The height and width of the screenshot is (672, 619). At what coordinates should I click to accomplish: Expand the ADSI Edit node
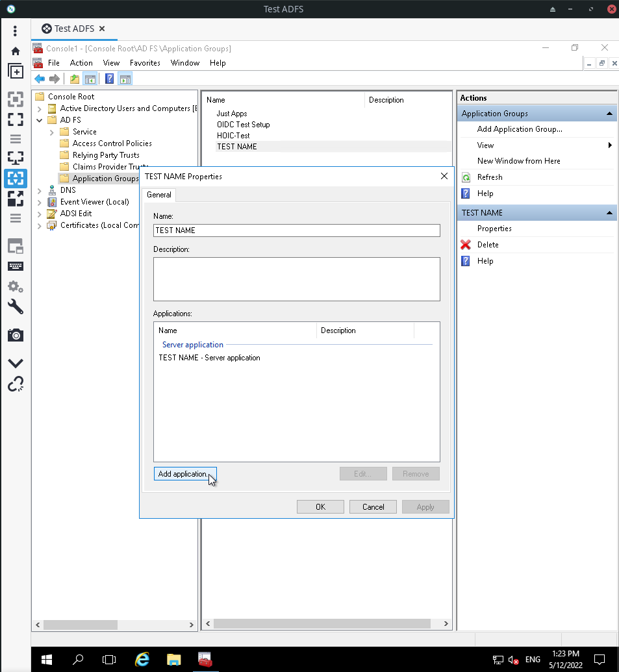coord(40,214)
